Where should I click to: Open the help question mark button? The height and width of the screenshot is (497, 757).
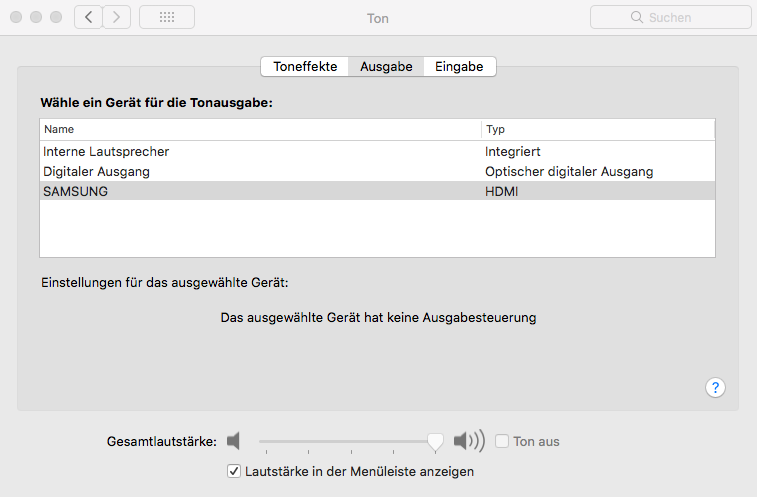(715, 388)
